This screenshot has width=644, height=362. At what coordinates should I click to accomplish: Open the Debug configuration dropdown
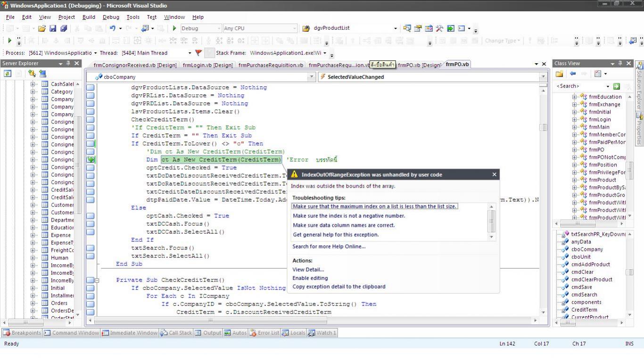pos(217,28)
